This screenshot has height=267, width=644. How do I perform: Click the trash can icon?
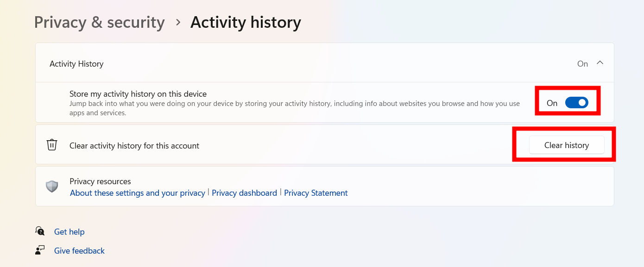pos(52,145)
